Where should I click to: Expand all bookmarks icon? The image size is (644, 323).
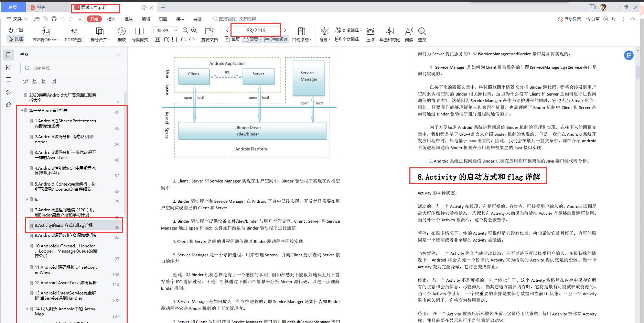[25, 81]
